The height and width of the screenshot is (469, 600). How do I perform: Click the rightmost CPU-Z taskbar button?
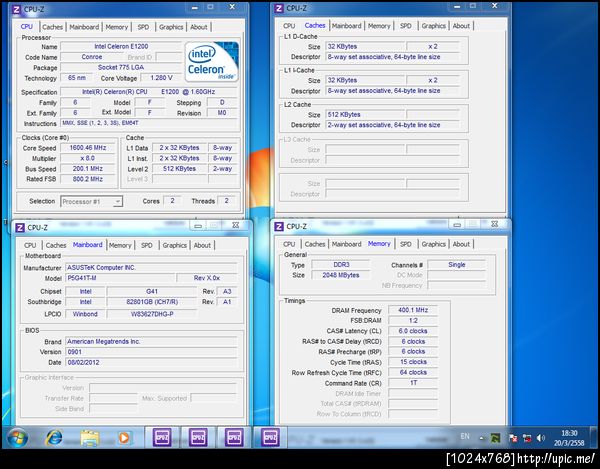[x=269, y=437]
